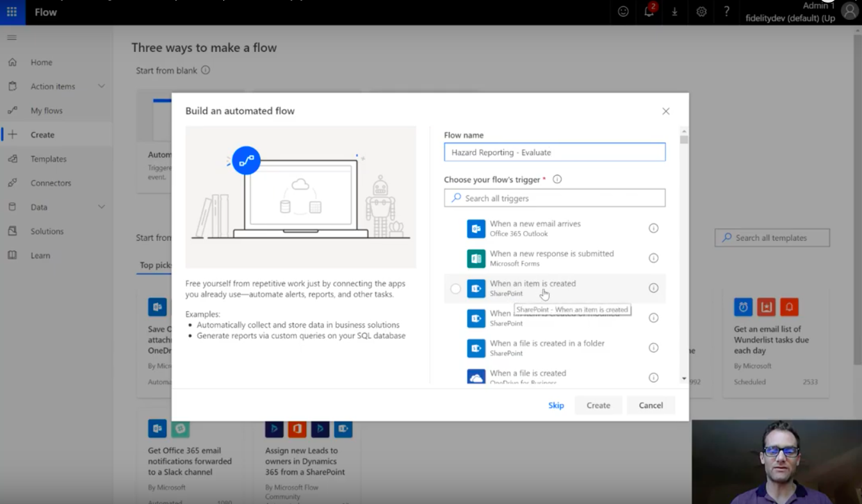Click info icon beside Start from blank
The height and width of the screenshot is (504, 862).
click(x=205, y=70)
